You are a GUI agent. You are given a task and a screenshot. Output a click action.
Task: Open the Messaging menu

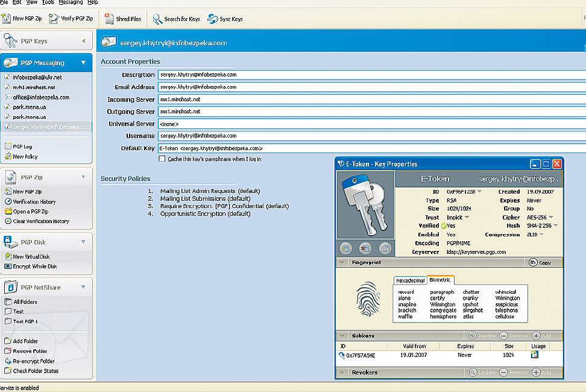point(71,2)
